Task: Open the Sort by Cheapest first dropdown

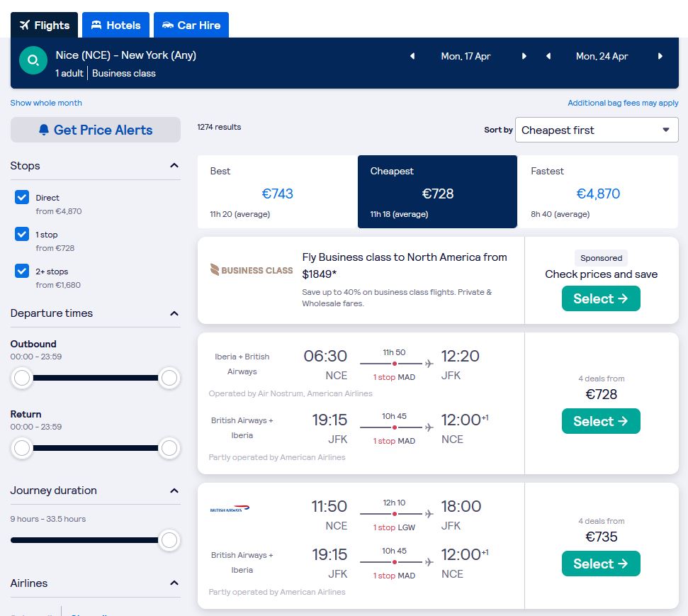Action: (x=597, y=130)
